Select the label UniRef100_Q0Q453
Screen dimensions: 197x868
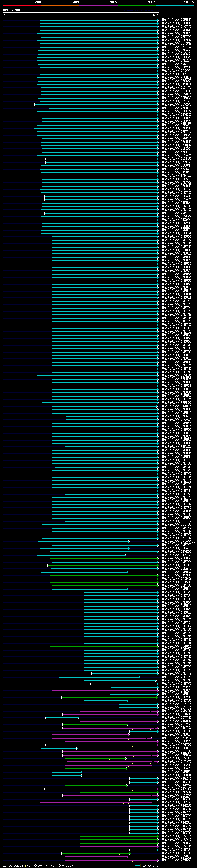(x=177, y=50)
